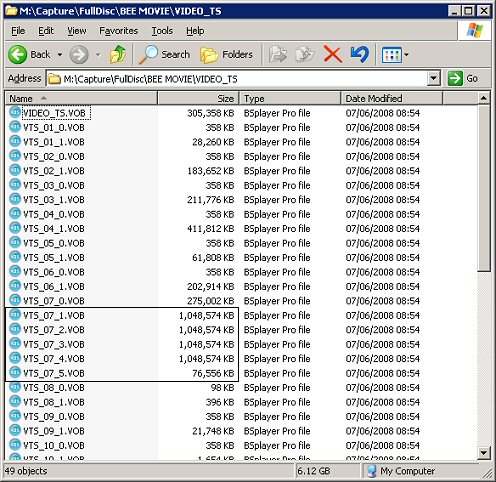Expand the Forward history dropdown arrow
This screenshot has height=482, width=496.
point(98,54)
